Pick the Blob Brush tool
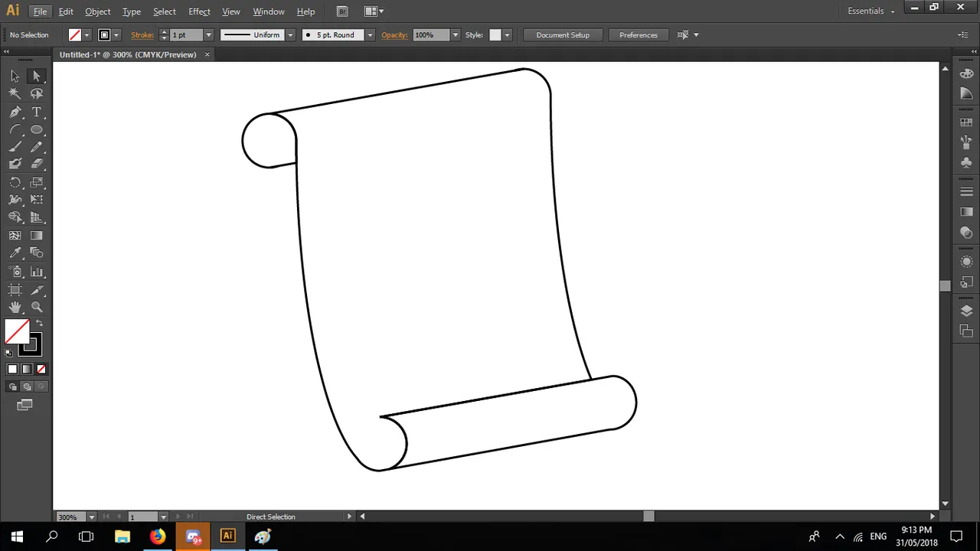Viewport: 980px width, 551px height. pos(15,164)
